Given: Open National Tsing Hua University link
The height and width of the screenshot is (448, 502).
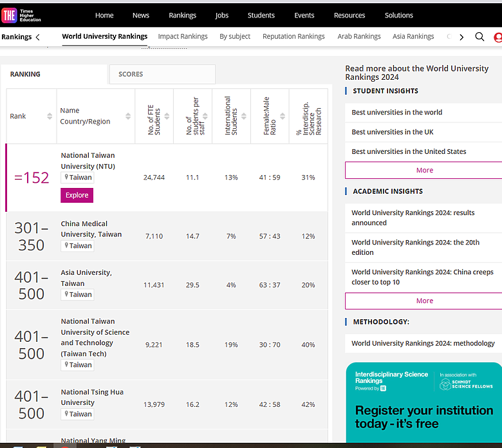Looking at the screenshot, I should click(92, 397).
